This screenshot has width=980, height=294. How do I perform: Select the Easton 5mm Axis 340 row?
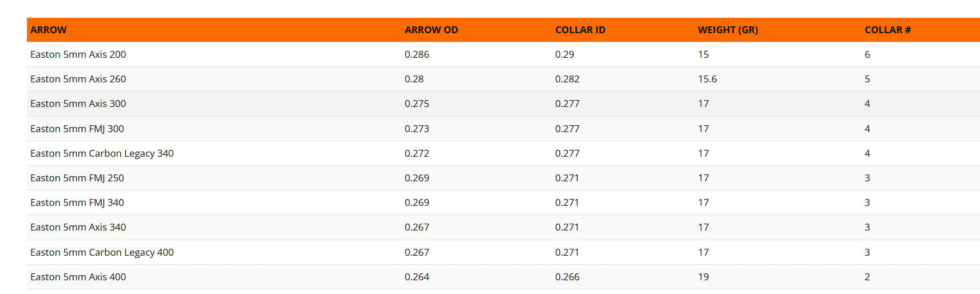pyautogui.click(x=503, y=227)
